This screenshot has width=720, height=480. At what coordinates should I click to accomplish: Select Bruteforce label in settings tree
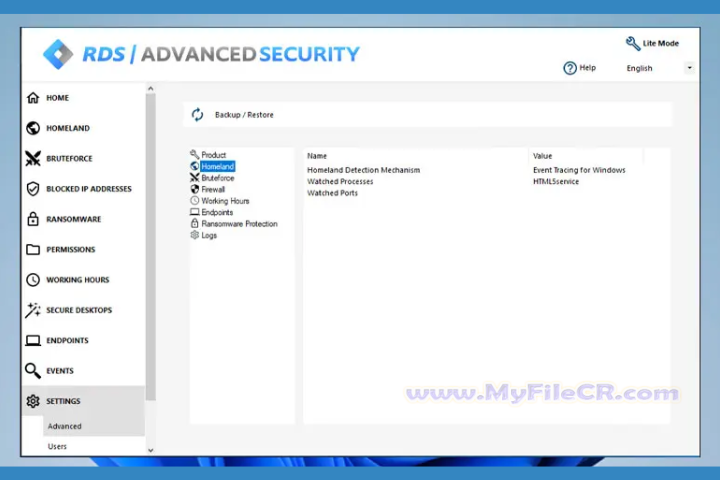[218, 178]
